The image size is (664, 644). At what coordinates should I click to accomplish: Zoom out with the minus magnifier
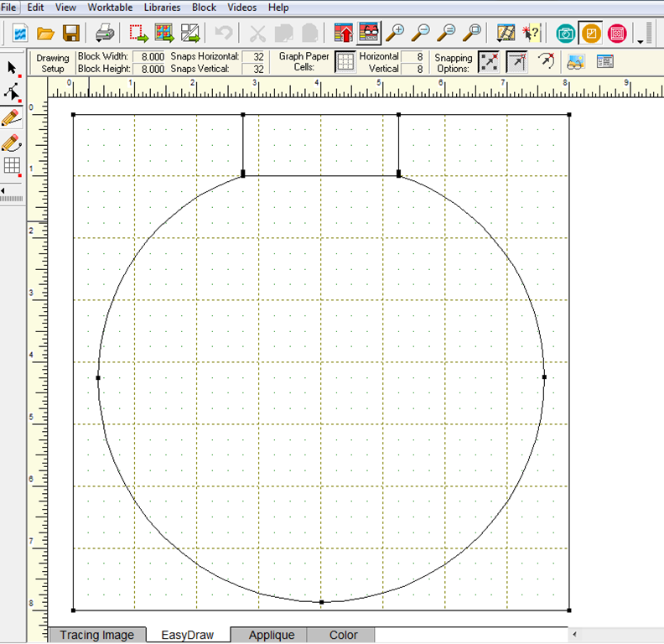pyautogui.click(x=421, y=33)
